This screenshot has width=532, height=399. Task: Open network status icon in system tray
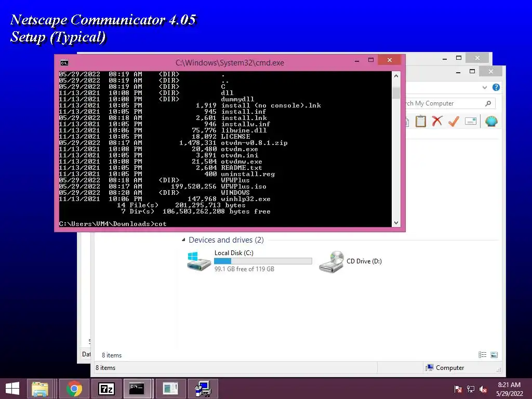(x=471, y=389)
